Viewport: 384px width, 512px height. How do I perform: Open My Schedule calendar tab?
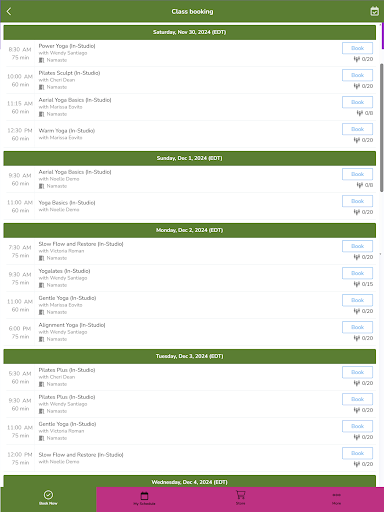tap(144, 496)
